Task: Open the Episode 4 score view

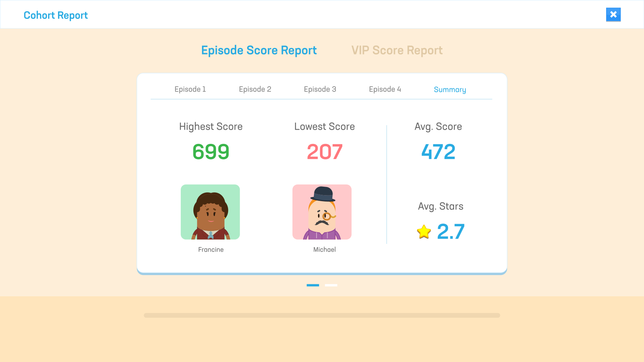Action: [385, 89]
